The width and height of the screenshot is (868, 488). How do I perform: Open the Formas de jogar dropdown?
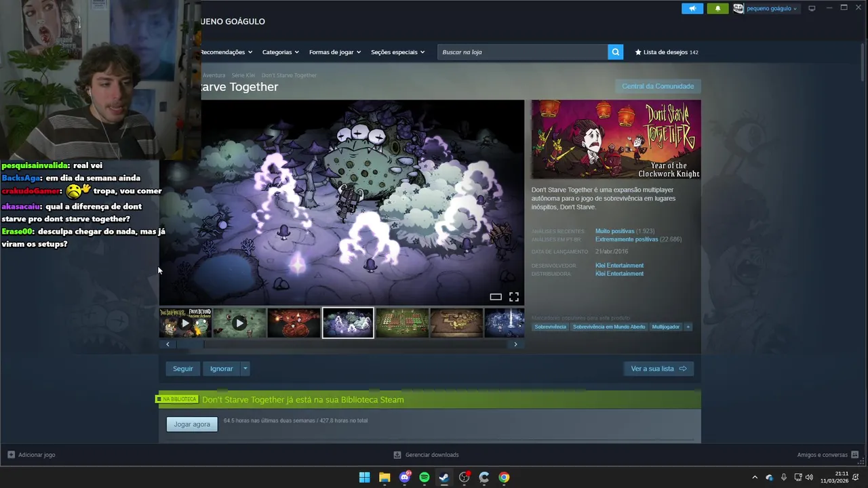(x=335, y=52)
